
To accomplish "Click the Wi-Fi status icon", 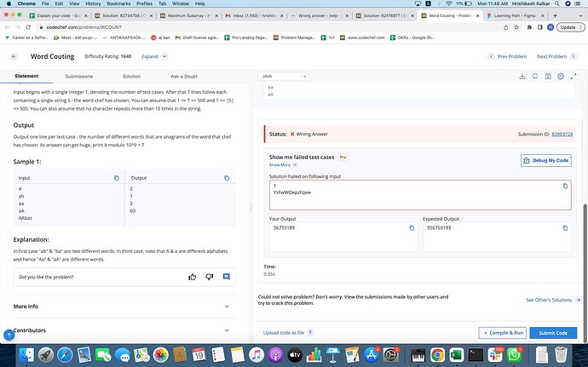I will (448, 3).
